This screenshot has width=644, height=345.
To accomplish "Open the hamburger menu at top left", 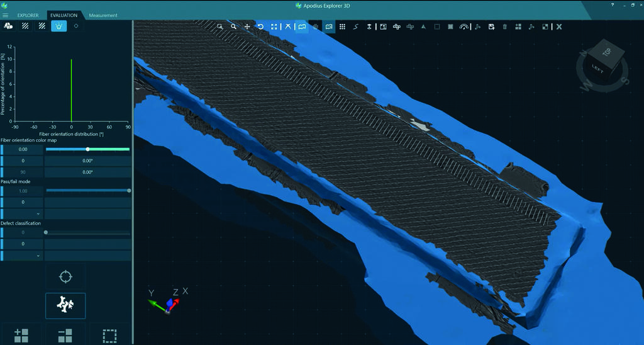I will 6,15.
